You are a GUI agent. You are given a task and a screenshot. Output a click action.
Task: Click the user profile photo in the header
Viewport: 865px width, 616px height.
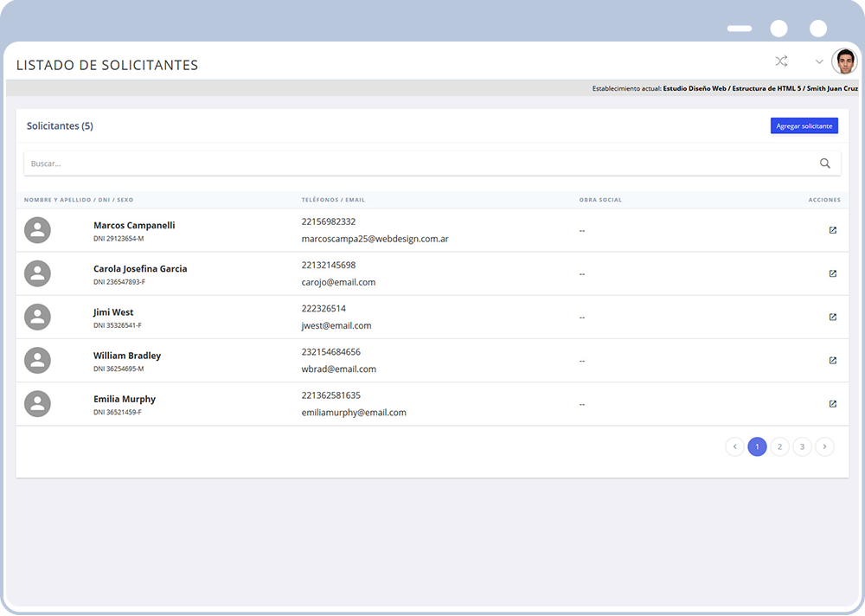(x=843, y=61)
